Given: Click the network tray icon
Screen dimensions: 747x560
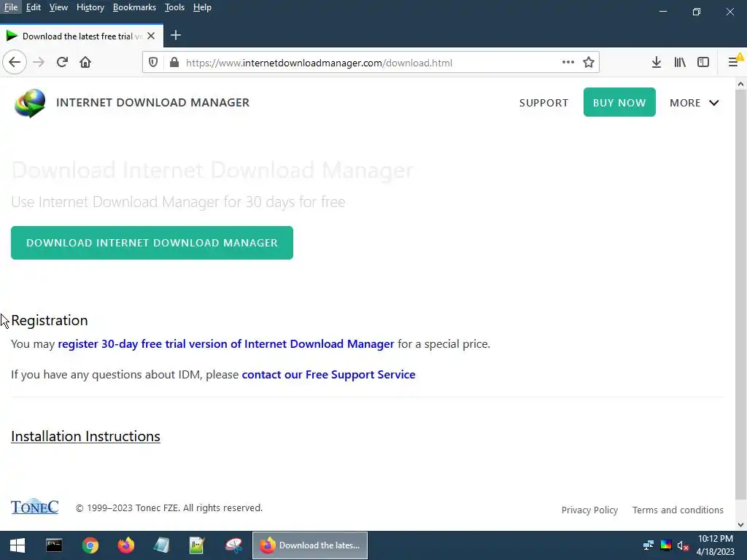Looking at the screenshot, I should [648, 545].
